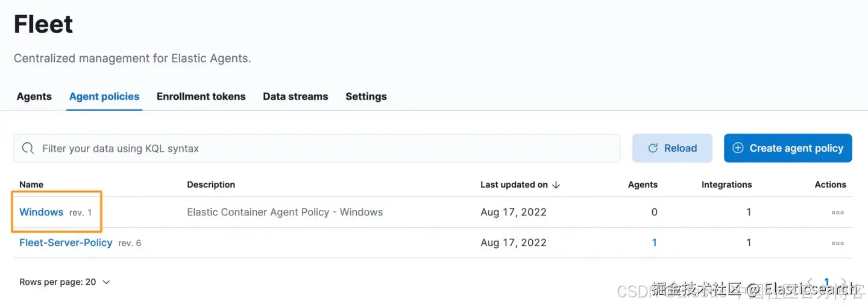Open the Fleet-Server-Policy link
The image size is (868, 307).
click(x=66, y=242)
